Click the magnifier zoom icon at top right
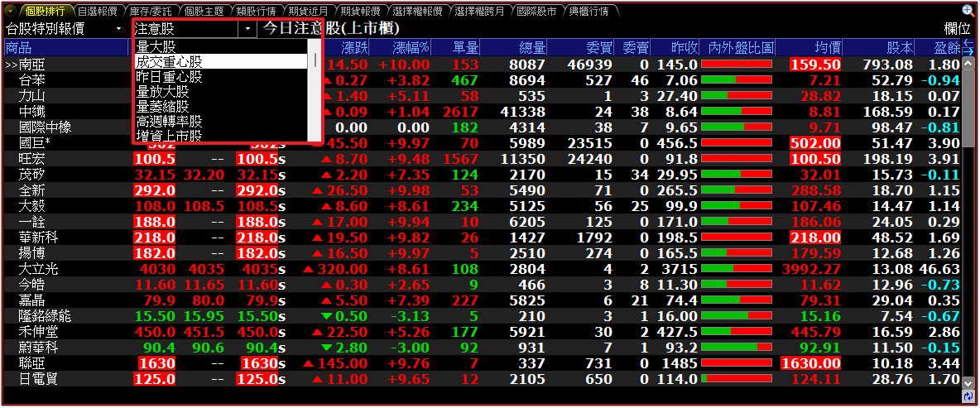This screenshot has height=408, width=980. coord(968,10)
